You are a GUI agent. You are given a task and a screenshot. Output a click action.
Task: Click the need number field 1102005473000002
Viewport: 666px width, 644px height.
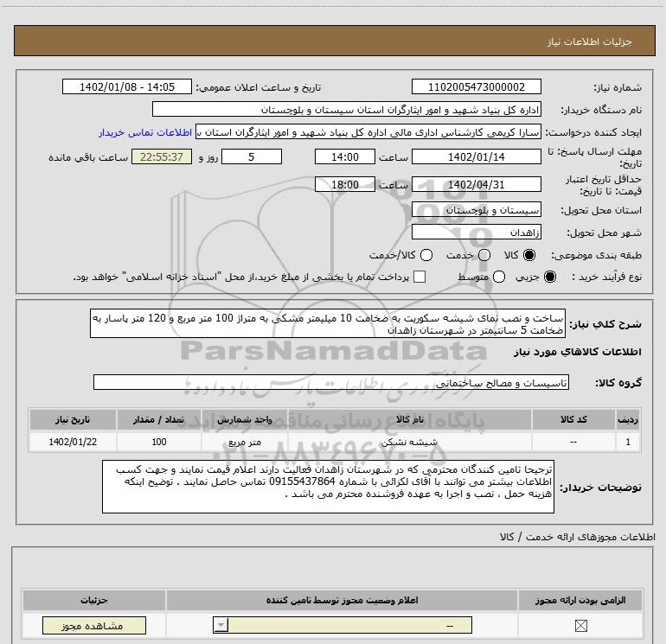pyautogui.click(x=476, y=86)
